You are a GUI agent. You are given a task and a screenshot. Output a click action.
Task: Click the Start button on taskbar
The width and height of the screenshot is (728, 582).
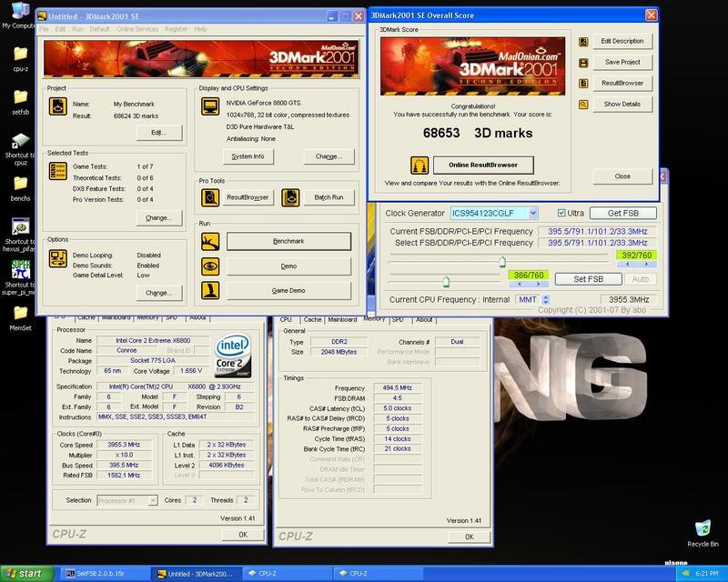click(x=27, y=574)
